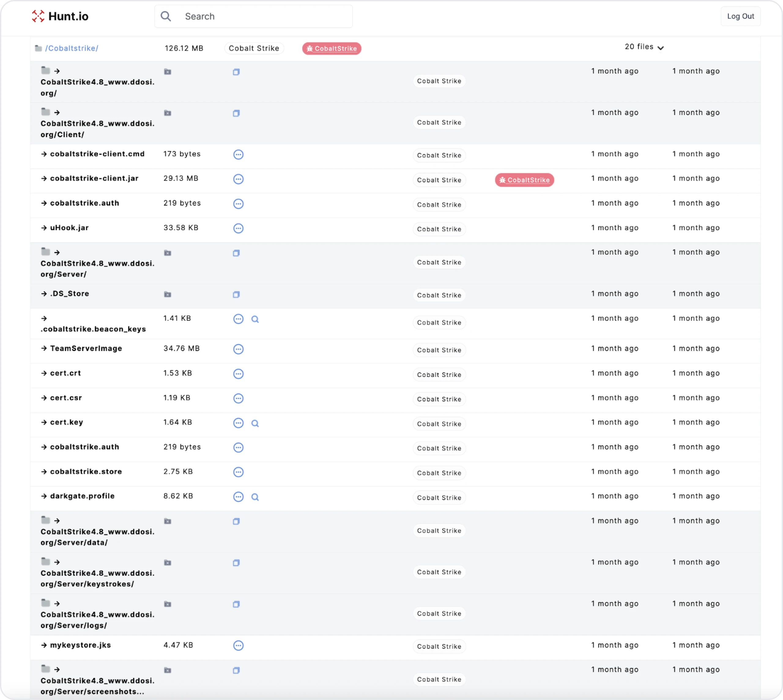This screenshot has width=783, height=700.
Task: Click red CobaltStrike tag on cobaltstrike-client.jar
Action: [524, 180]
